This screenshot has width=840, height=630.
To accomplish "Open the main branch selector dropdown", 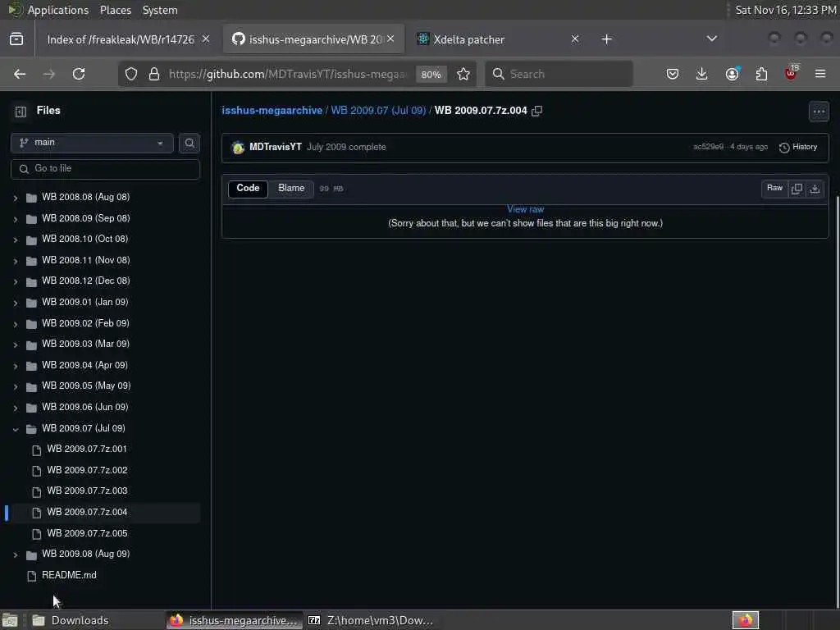I will pos(92,143).
